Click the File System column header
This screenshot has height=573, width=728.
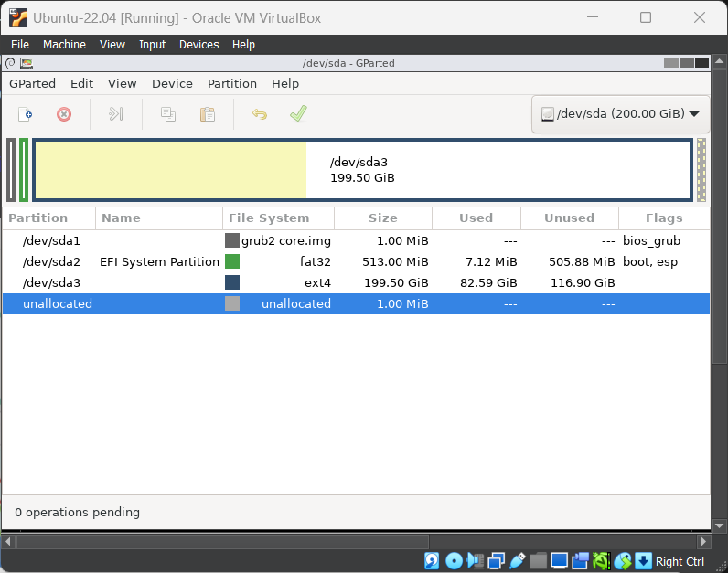tap(278, 218)
